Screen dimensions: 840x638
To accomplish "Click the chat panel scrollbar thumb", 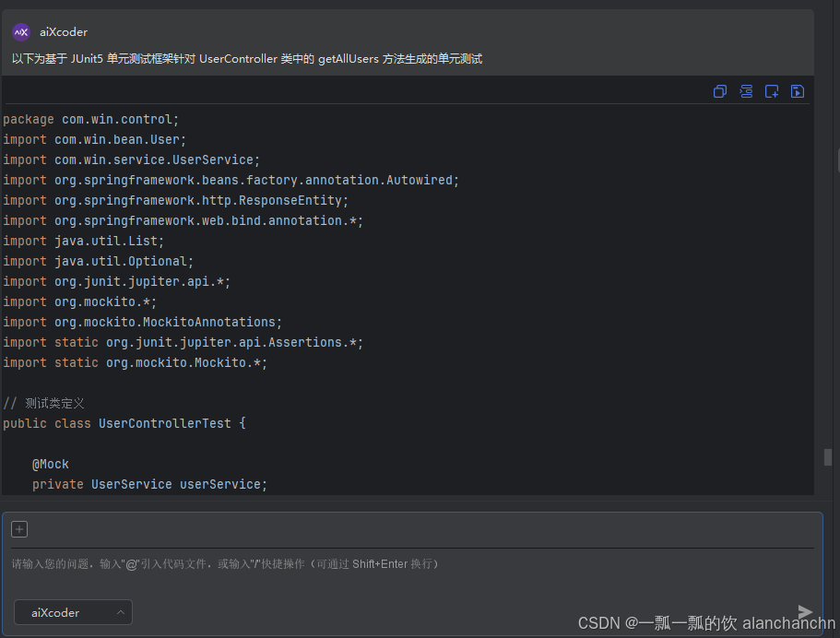I will pos(828,457).
